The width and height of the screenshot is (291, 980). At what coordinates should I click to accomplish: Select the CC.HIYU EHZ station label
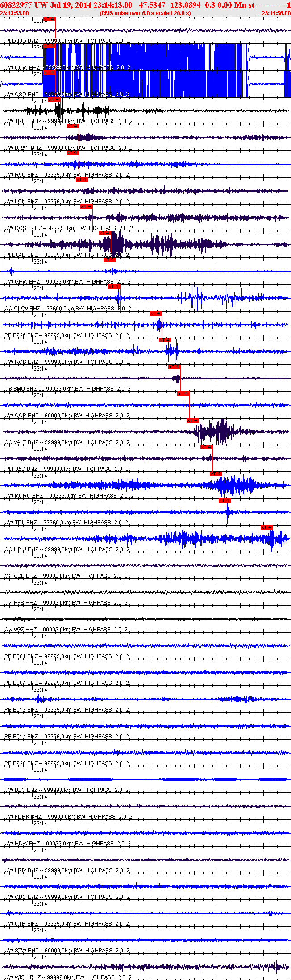point(21,549)
